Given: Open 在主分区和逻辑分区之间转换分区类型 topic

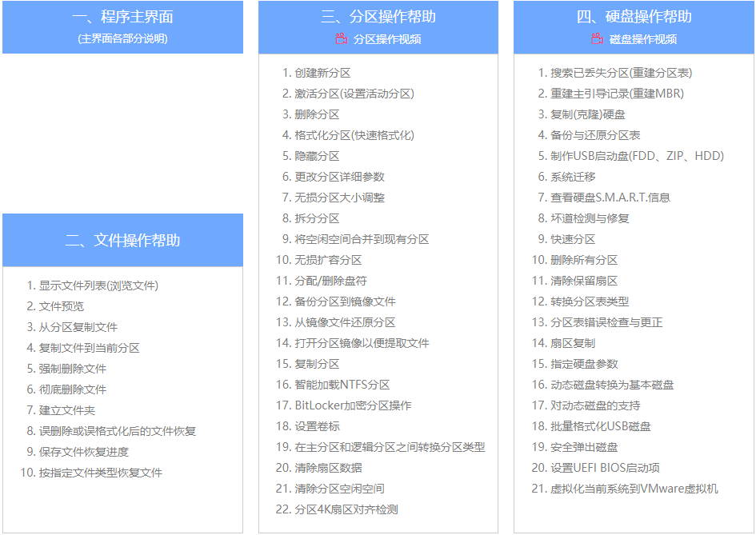Looking at the screenshot, I should (390, 447).
